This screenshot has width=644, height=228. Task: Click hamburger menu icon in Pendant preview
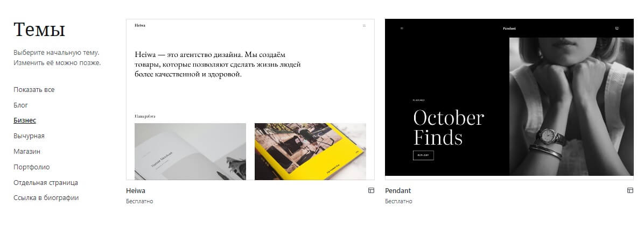(x=402, y=28)
